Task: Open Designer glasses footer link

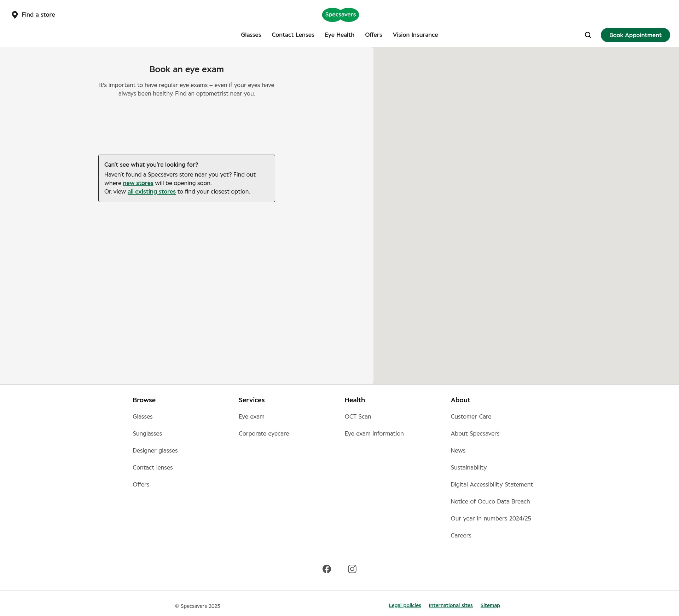Action: pyautogui.click(x=155, y=450)
